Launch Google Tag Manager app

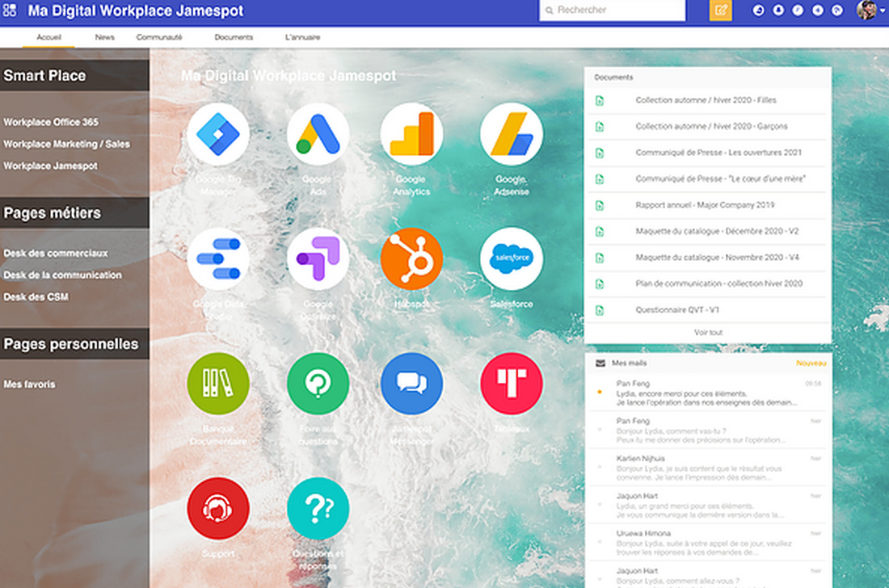(x=218, y=134)
